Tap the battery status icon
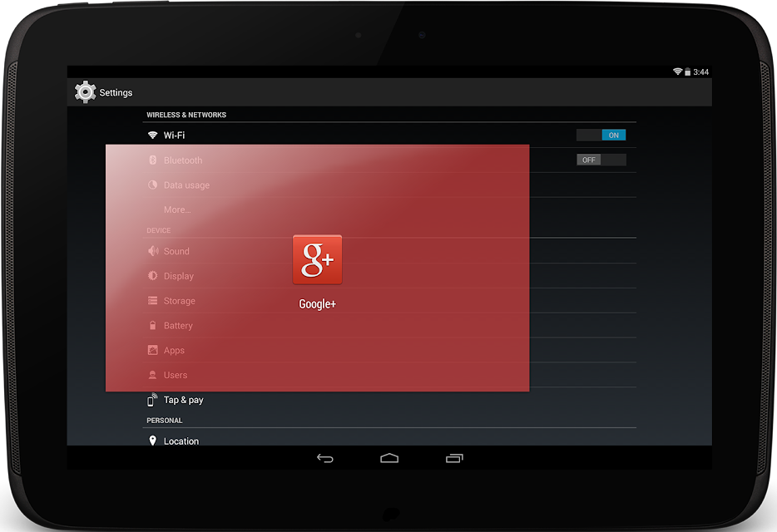This screenshot has width=777, height=532. [x=688, y=71]
